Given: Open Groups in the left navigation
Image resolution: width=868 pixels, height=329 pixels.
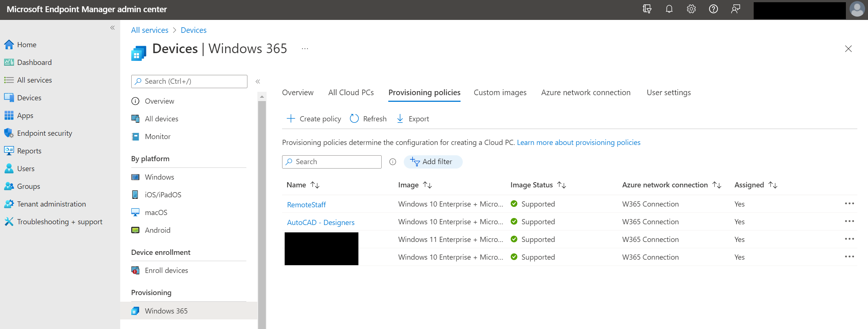Looking at the screenshot, I should click(22, 186).
